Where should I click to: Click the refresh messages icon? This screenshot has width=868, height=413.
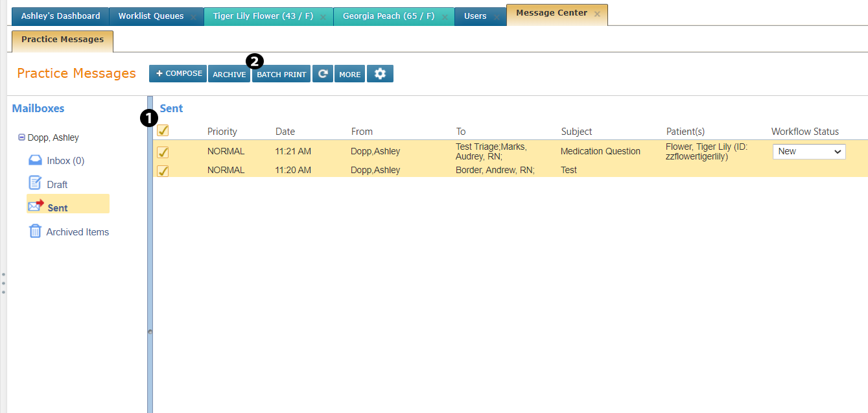tap(323, 74)
